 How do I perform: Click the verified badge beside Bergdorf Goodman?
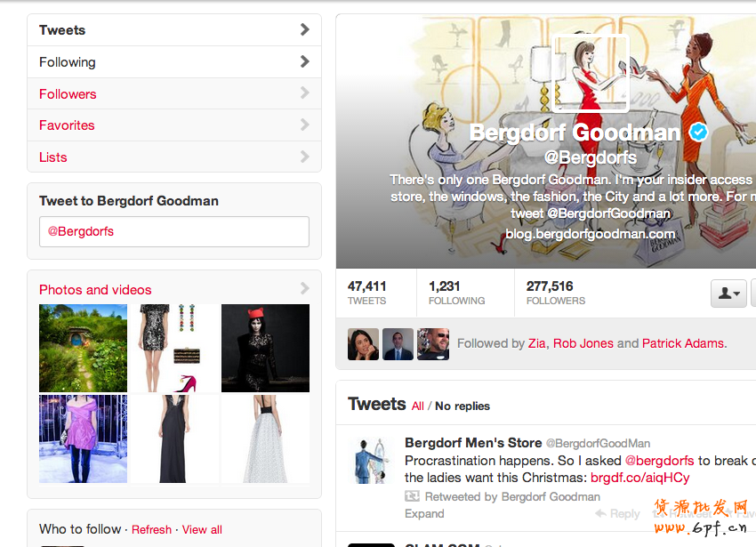[x=699, y=133]
